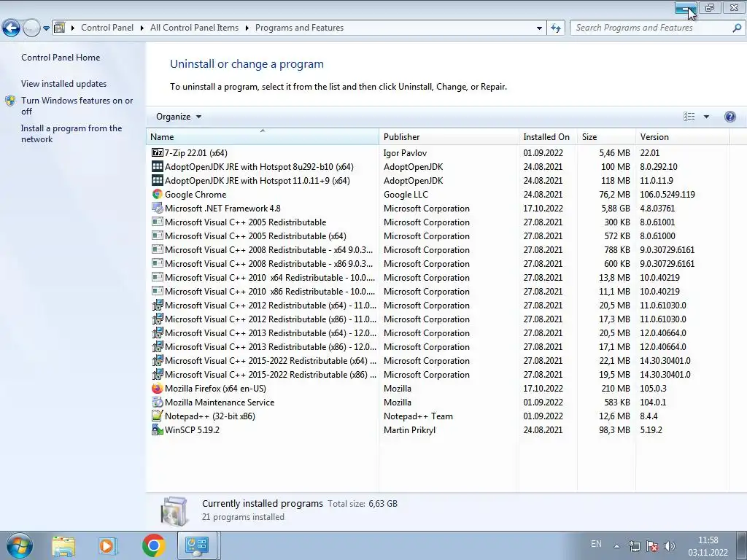Open Windows Explorer from the taskbar
Screen dimensions: 747x560
point(63,545)
